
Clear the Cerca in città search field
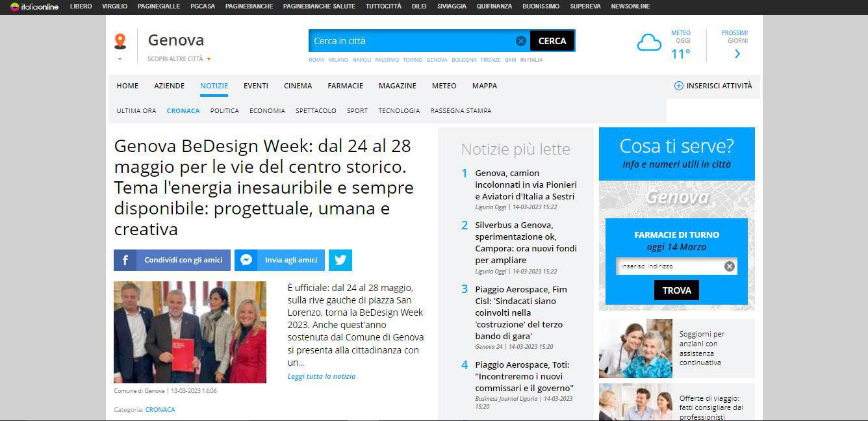click(x=521, y=41)
